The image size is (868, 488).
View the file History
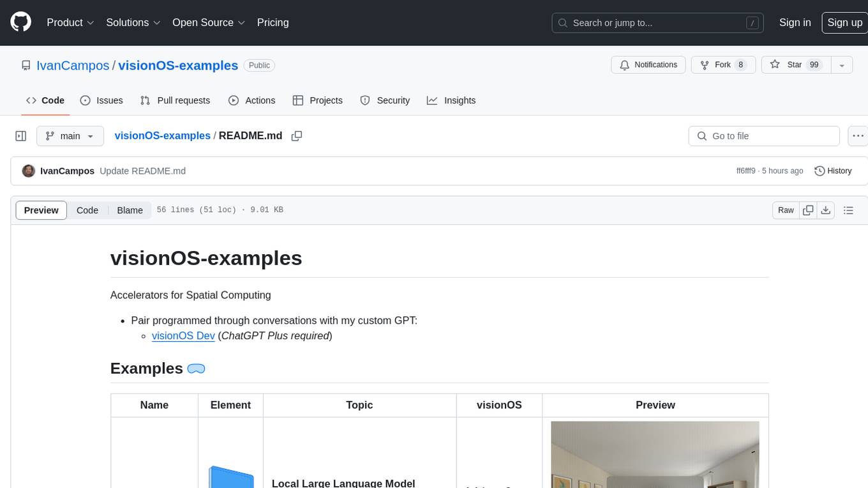833,171
